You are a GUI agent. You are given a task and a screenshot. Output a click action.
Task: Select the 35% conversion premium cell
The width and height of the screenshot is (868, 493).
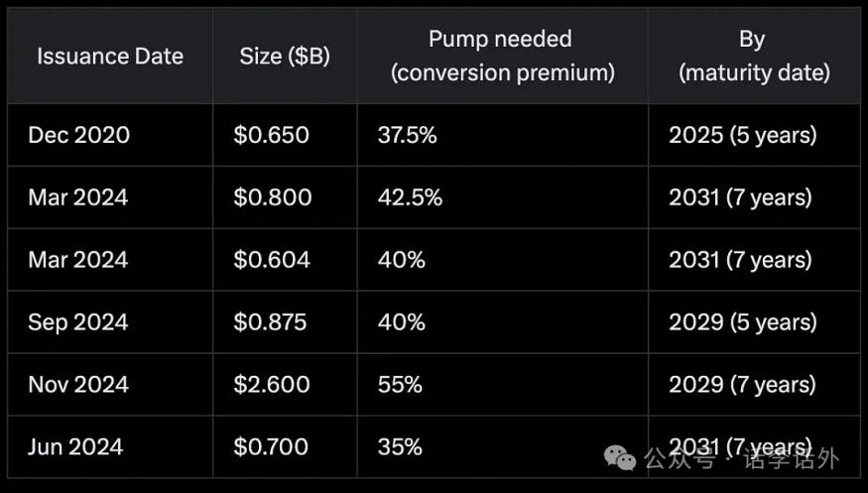[x=503, y=446]
